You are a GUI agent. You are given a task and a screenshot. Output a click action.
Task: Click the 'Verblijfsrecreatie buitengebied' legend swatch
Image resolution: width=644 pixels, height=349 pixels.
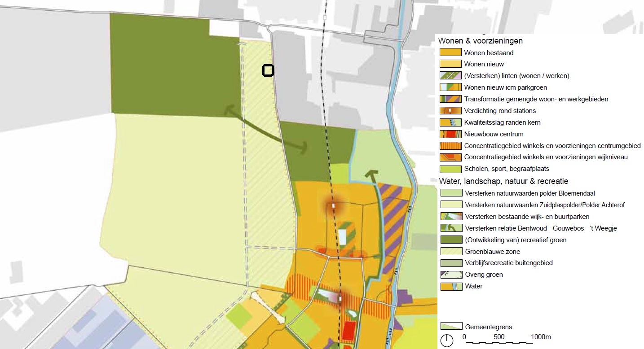(450, 263)
